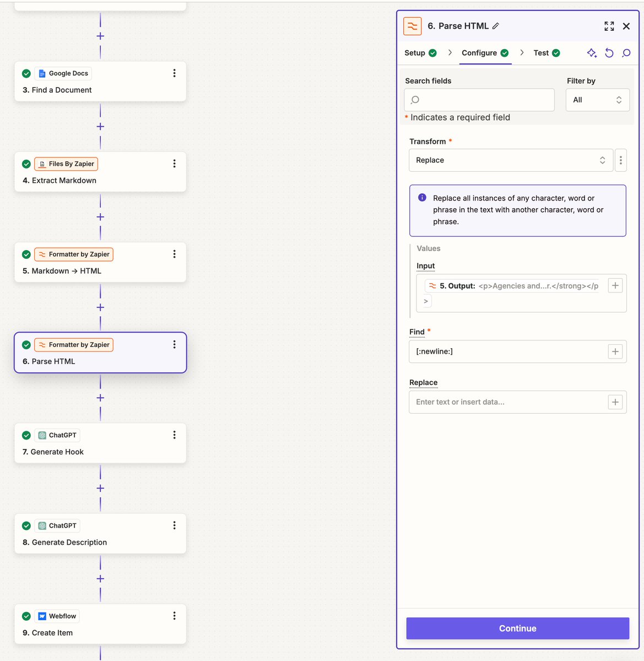
Task: Click the three-dot options next to Transform field
Action: click(621, 160)
